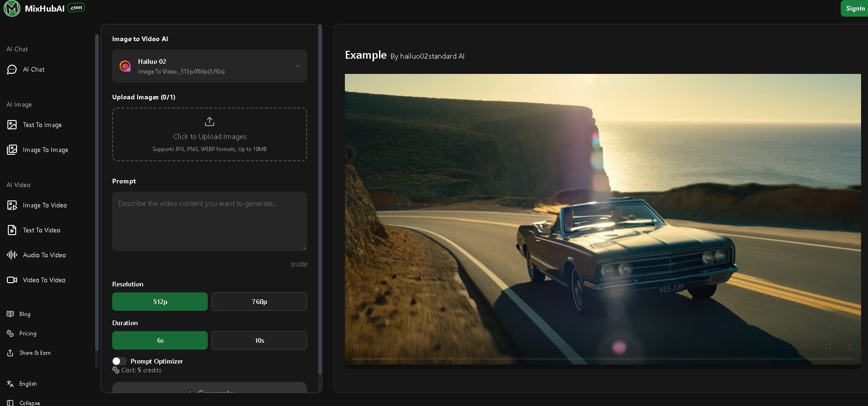
Task: Click the "0/2000" character counter
Action: (x=299, y=265)
